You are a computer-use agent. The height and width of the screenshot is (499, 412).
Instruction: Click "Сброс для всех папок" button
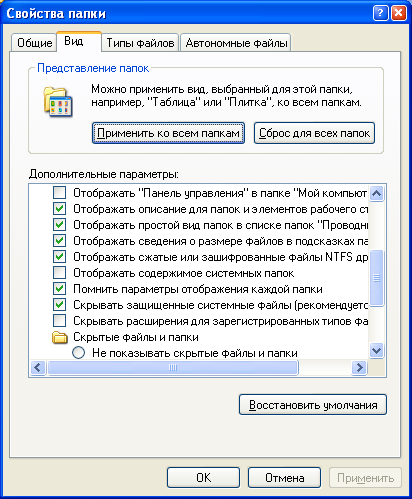314,133
